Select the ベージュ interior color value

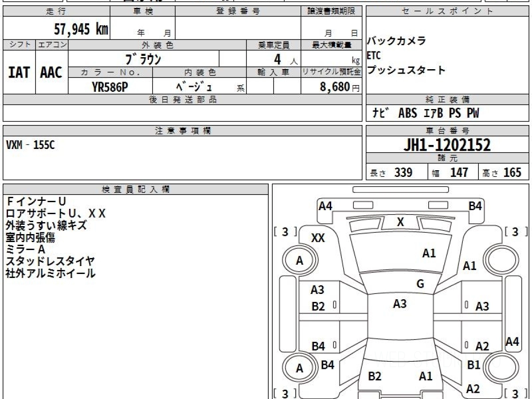tap(194, 86)
